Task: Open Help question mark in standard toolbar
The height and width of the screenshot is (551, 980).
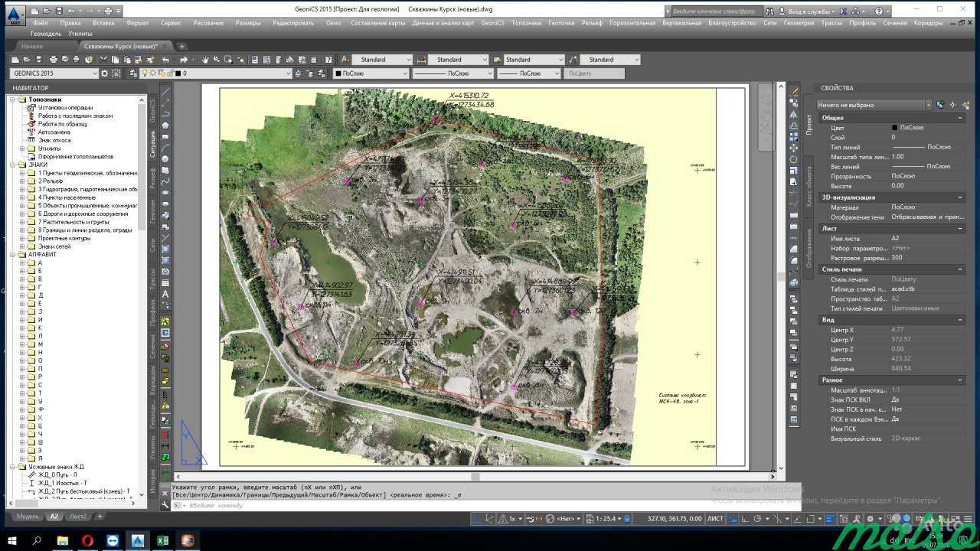Action: 328,60
